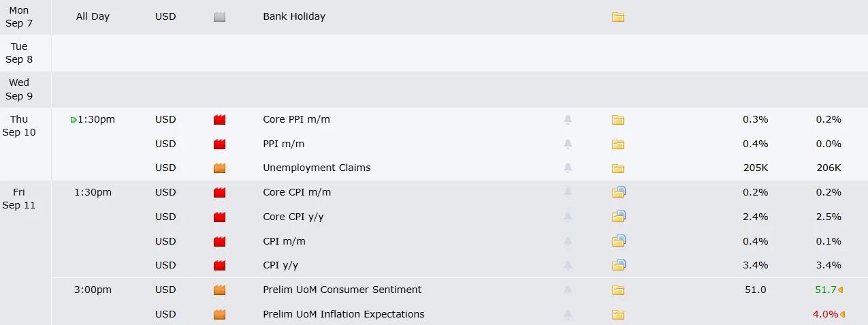Image resolution: width=868 pixels, height=325 pixels.
Task: Open detail folder for Core PPI m/m
Action: (x=618, y=120)
